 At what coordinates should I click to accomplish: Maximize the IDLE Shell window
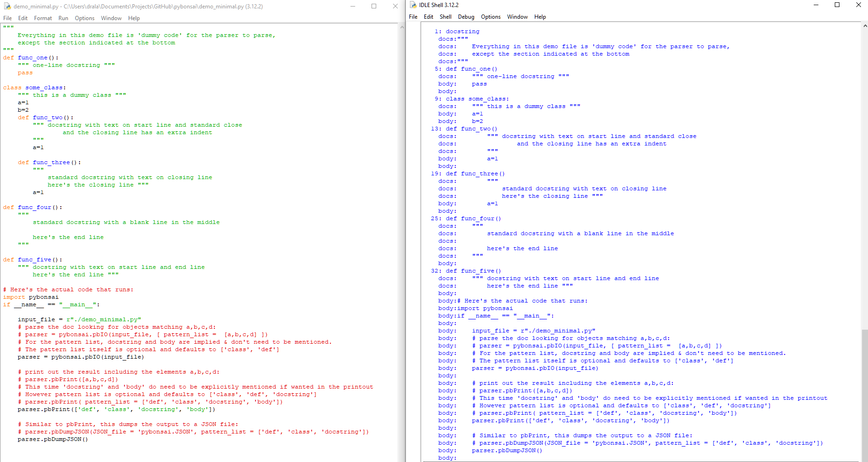pos(837,5)
